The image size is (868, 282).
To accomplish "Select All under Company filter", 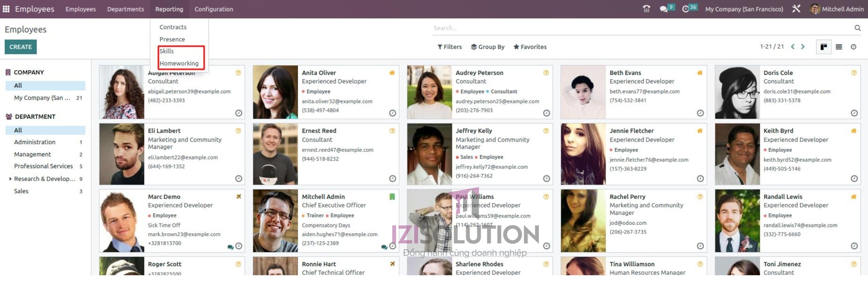I will tap(18, 85).
